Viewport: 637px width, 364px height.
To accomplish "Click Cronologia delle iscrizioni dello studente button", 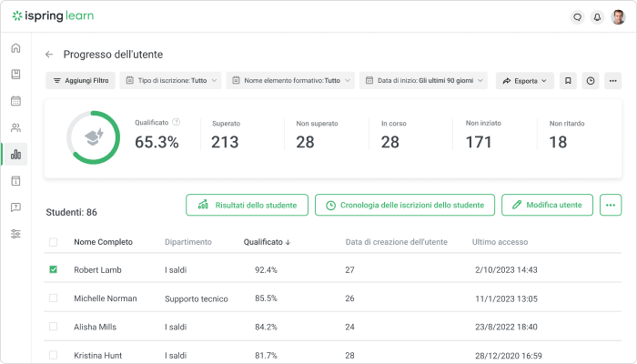I will (405, 205).
